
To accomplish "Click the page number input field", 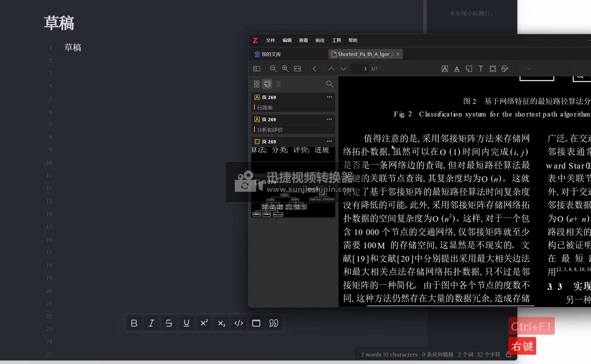I will 360,69.
